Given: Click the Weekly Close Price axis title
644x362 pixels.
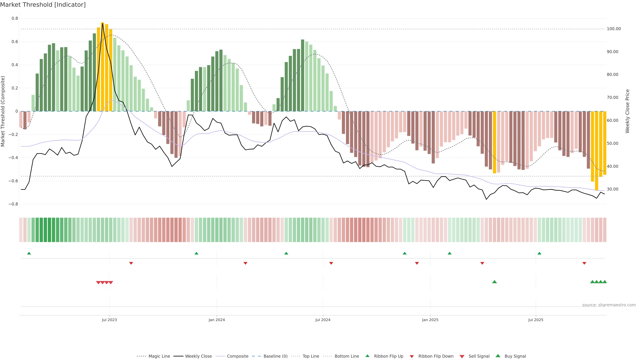Looking at the screenshot, I should [x=627, y=111].
